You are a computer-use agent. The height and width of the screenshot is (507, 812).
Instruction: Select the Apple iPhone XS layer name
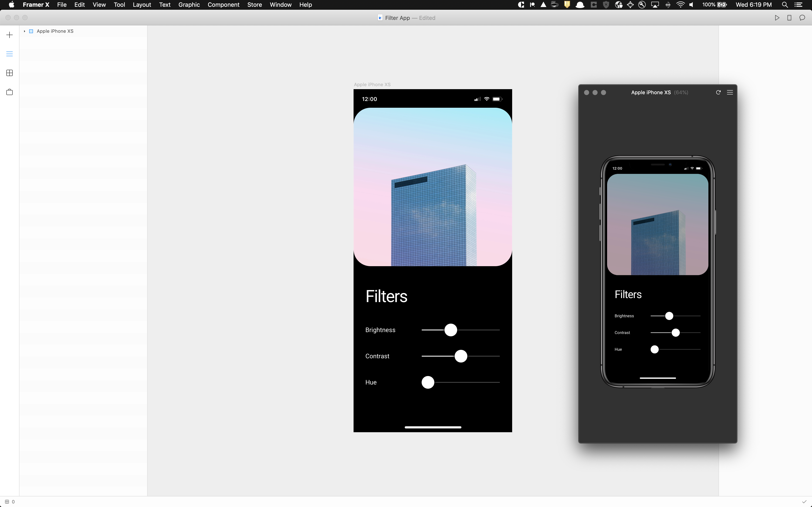click(x=55, y=31)
